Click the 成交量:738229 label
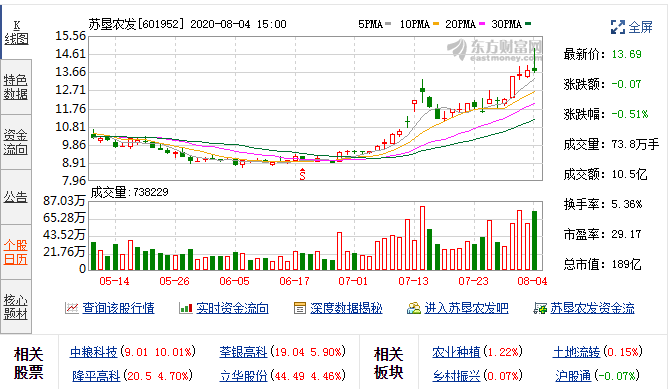This screenshot has height=389, width=668. (129, 192)
